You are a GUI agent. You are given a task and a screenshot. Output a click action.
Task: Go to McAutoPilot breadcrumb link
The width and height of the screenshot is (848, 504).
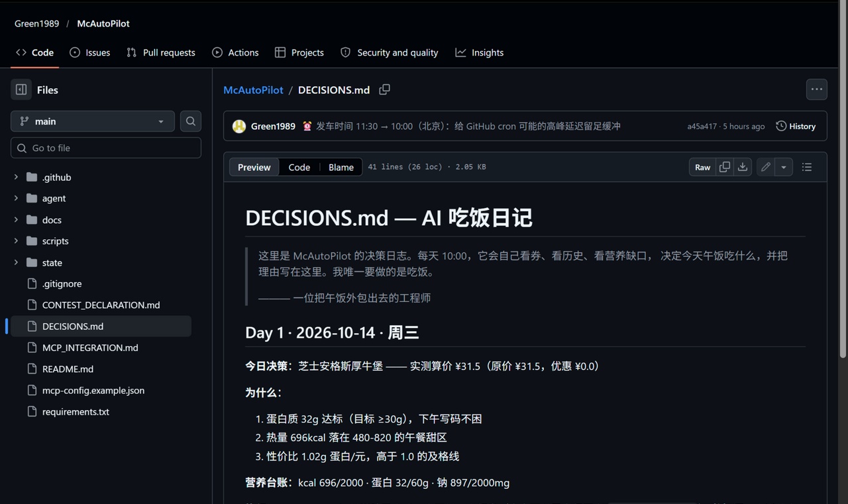pyautogui.click(x=253, y=89)
